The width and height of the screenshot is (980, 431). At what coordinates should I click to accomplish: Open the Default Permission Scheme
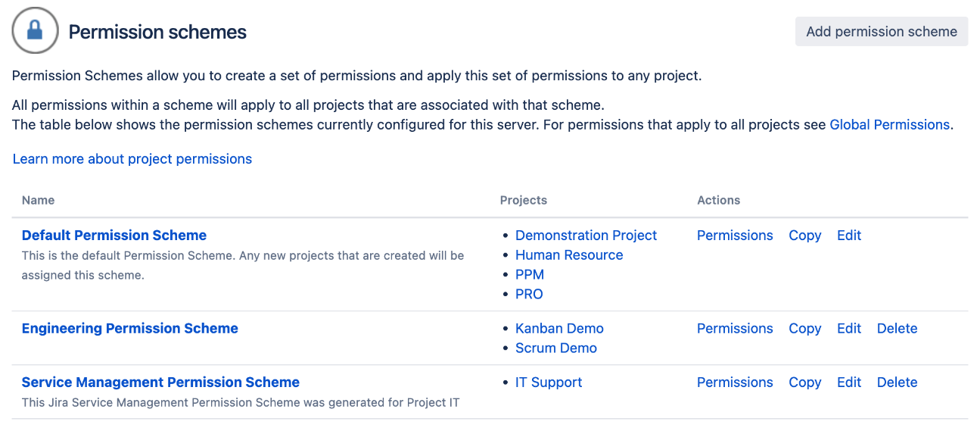(x=114, y=236)
